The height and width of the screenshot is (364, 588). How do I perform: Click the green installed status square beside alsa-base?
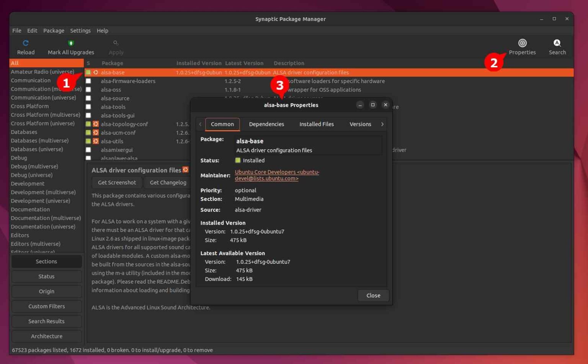(x=88, y=72)
